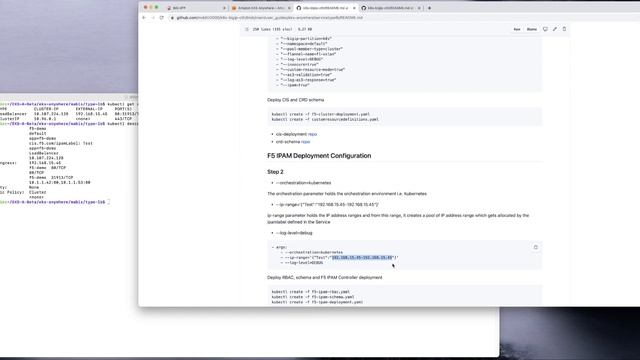The width and height of the screenshot is (640, 360).
Task: Click the trash delete file icon
Action: [x=564, y=29]
